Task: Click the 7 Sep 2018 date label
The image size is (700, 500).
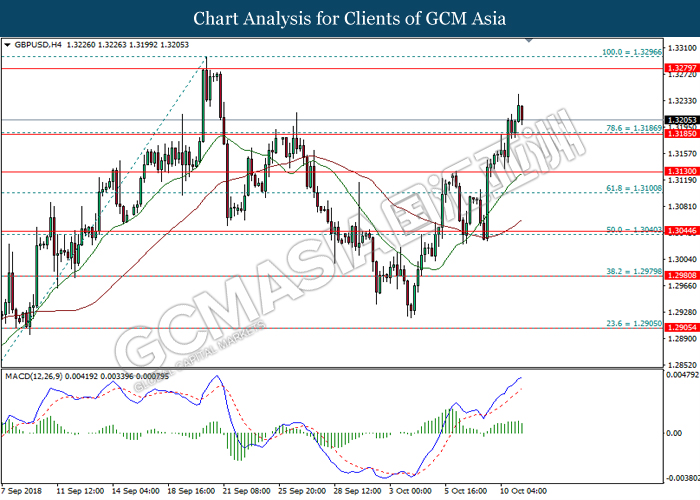Action: click(x=21, y=491)
